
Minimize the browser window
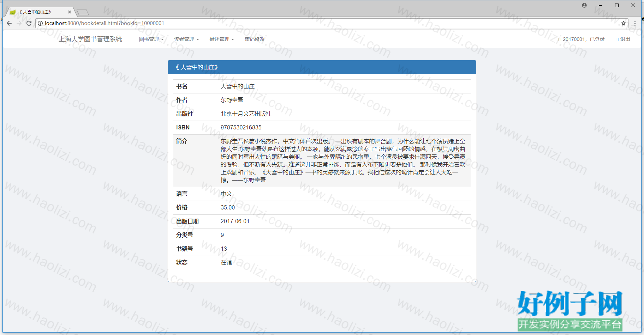(x=601, y=5)
